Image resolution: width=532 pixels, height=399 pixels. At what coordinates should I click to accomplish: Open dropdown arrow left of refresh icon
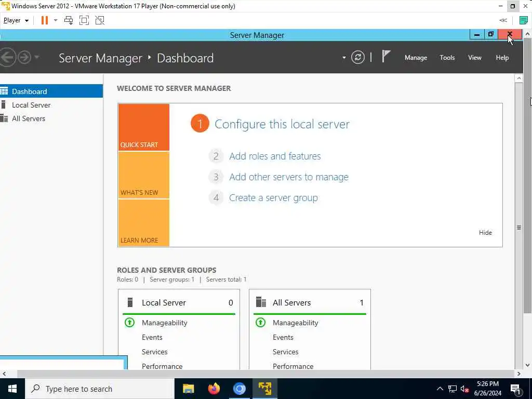coord(344,57)
